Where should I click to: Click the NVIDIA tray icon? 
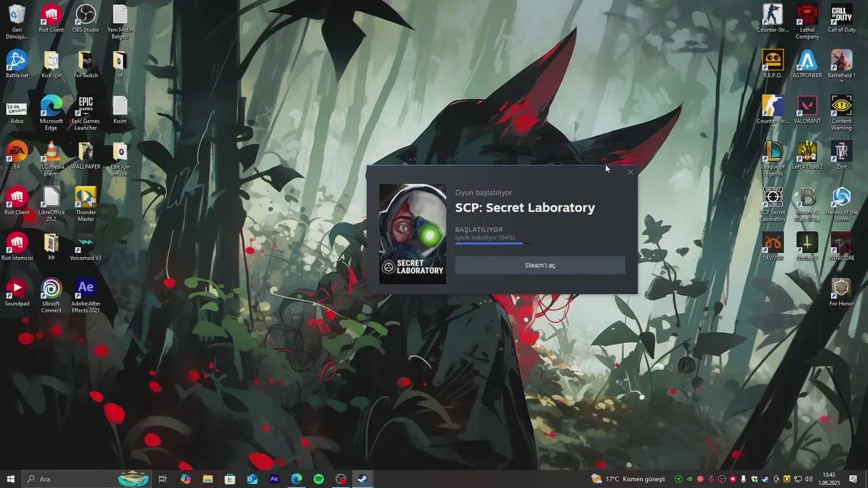tap(690, 479)
